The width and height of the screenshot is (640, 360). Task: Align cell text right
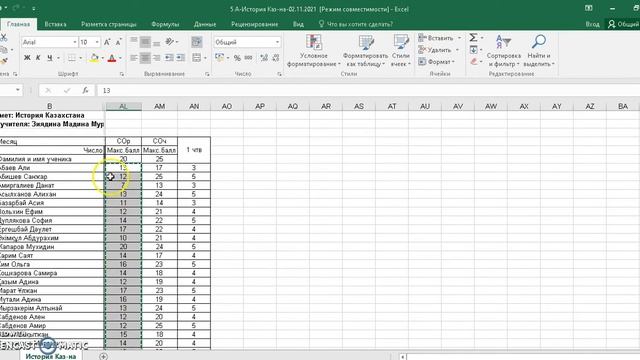(x=156, y=58)
